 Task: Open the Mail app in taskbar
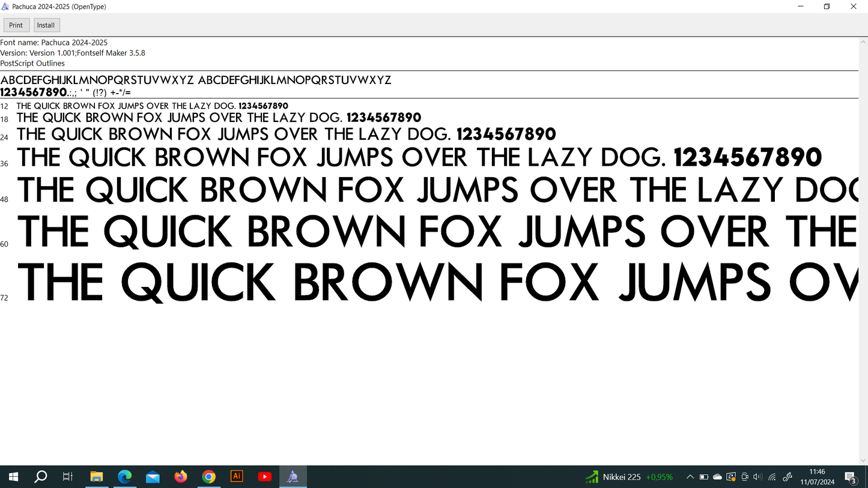point(153,477)
